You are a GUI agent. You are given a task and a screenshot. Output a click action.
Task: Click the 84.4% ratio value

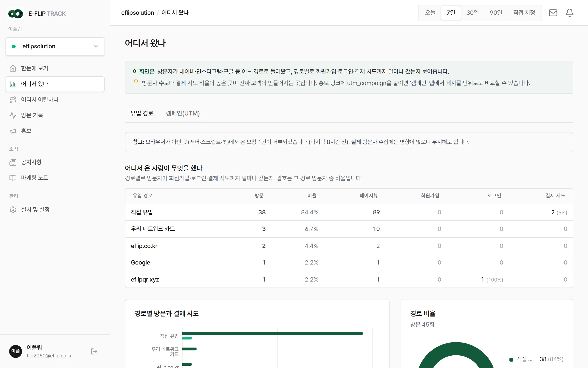coord(310,213)
